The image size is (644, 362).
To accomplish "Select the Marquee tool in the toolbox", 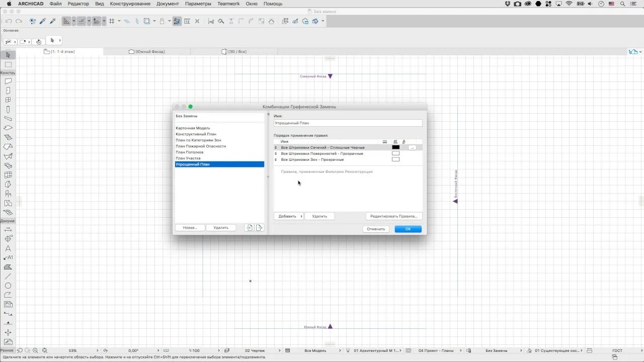I will point(8,64).
